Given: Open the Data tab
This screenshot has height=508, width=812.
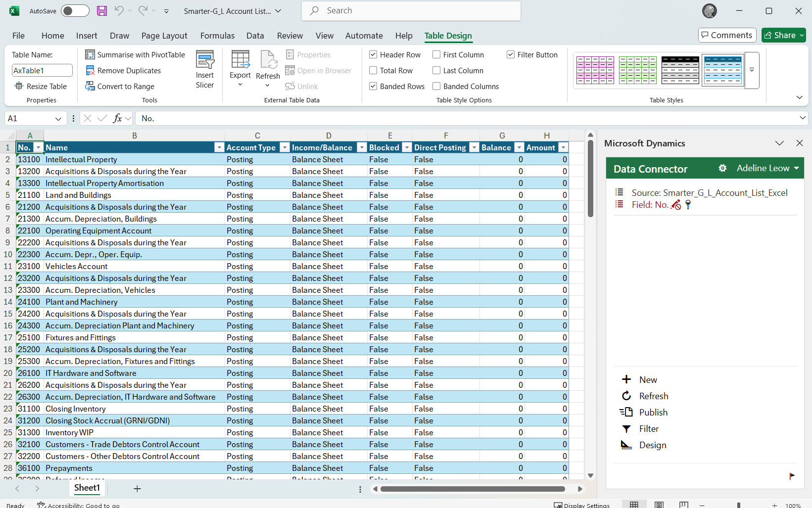Looking at the screenshot, I should pyautogui.click(x=255, y=36).
